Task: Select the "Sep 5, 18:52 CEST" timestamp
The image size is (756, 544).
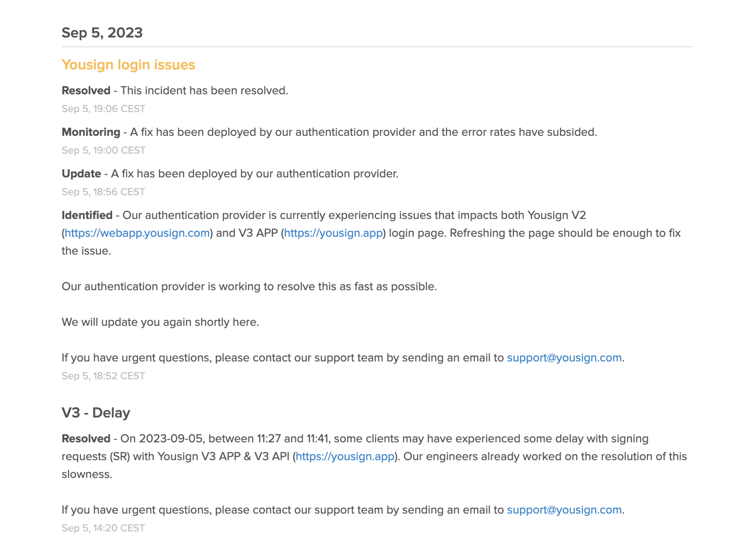Action: pyautogui.click(x=103, y=376)
